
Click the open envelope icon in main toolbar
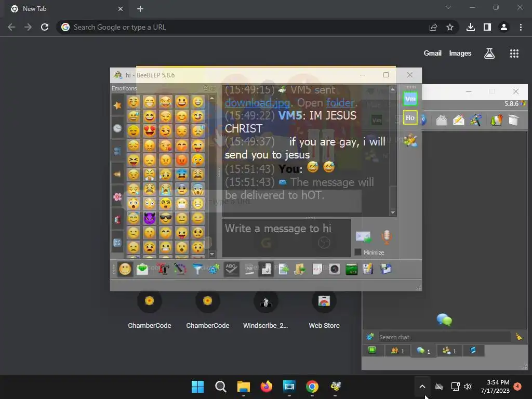[442, 120]
